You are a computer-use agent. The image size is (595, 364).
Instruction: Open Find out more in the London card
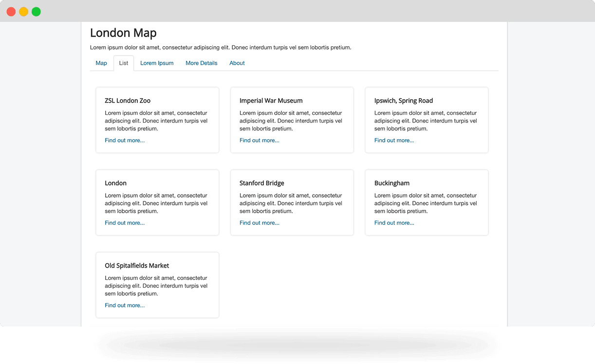click(125, 223)
